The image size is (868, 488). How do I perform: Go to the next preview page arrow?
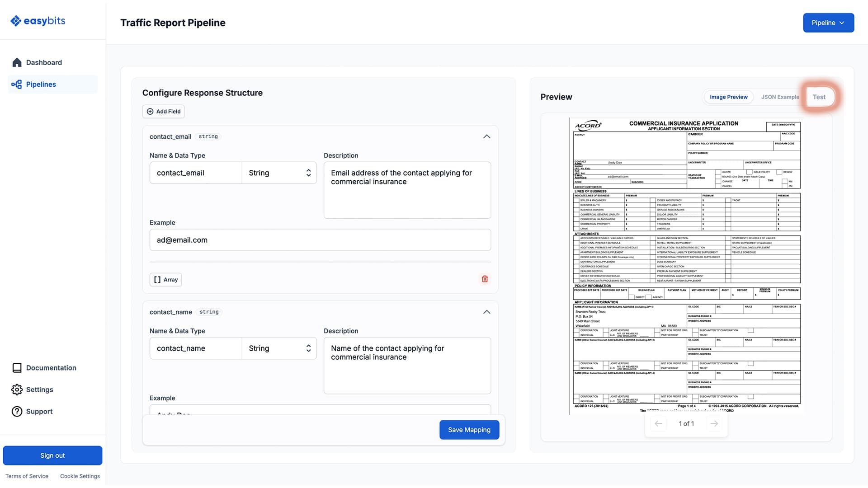714,423
